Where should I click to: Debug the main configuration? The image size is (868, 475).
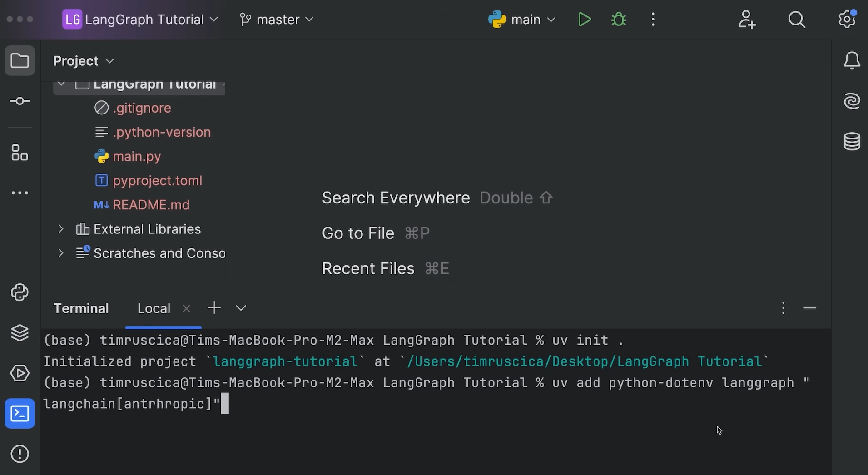[619, 20]
